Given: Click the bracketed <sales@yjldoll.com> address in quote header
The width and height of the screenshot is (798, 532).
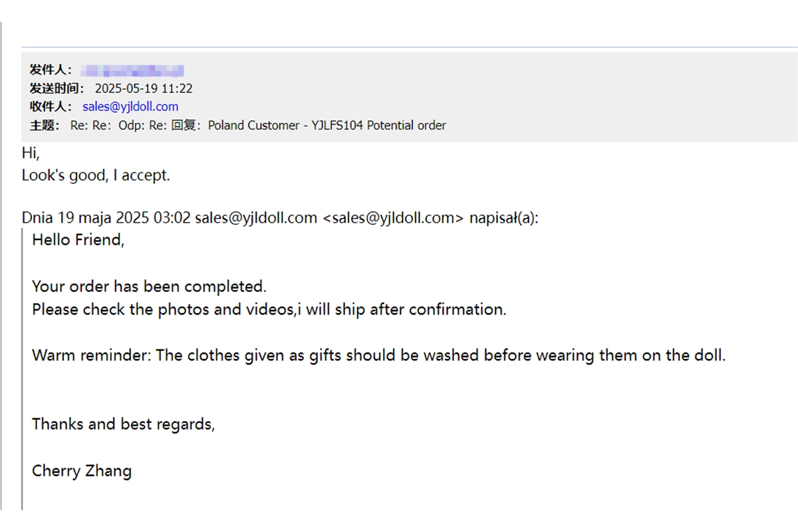Looking at the screenshot, I should tap(393, 217).
